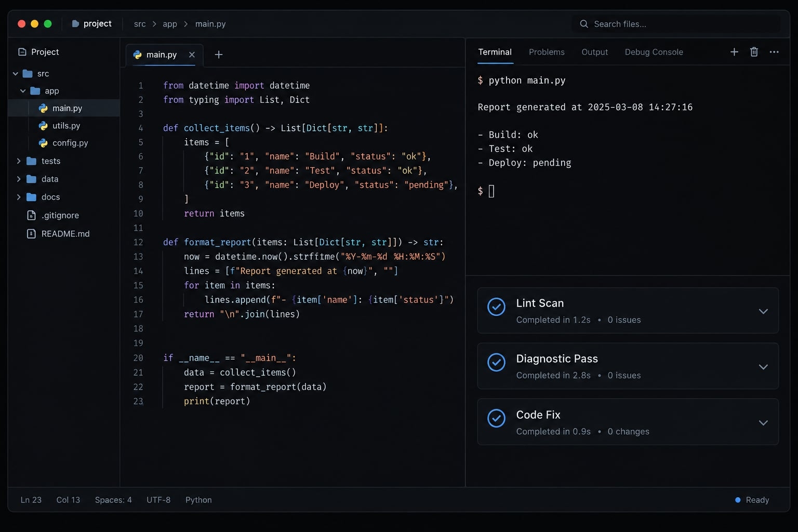798x532 pixels.
Task: Close the main.py editor tab
Action: (x=192, y=55)
